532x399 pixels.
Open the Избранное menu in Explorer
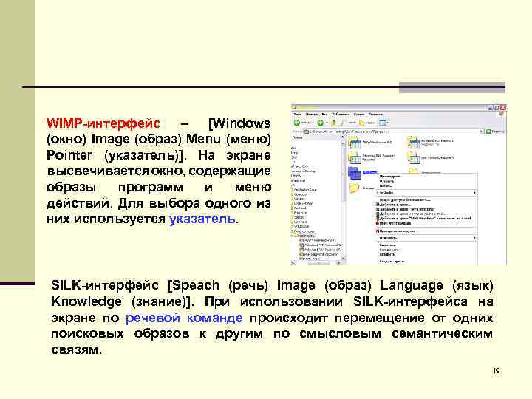[x=341, y=115]
